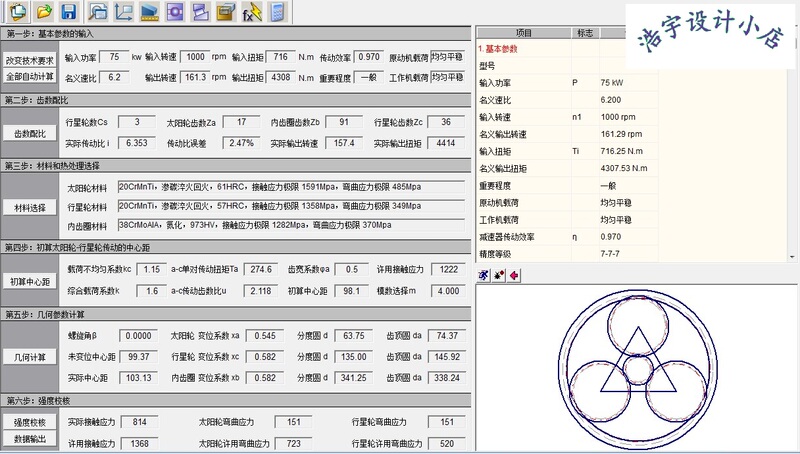Image resolution: width=800 pixels, height=454 pixels.
Task: Click the purple ring gear icon
Action: pyautogui.click(x=175, y=12)
